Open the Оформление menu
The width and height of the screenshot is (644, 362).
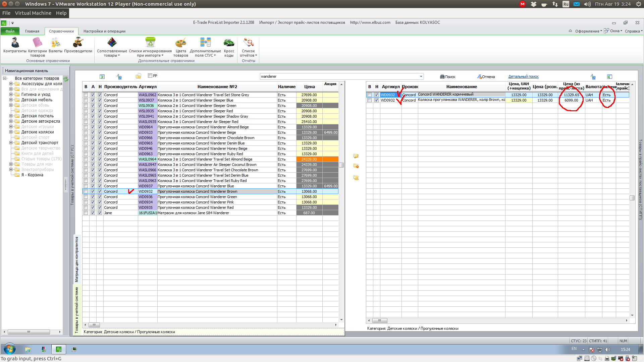tap(588, 31)
